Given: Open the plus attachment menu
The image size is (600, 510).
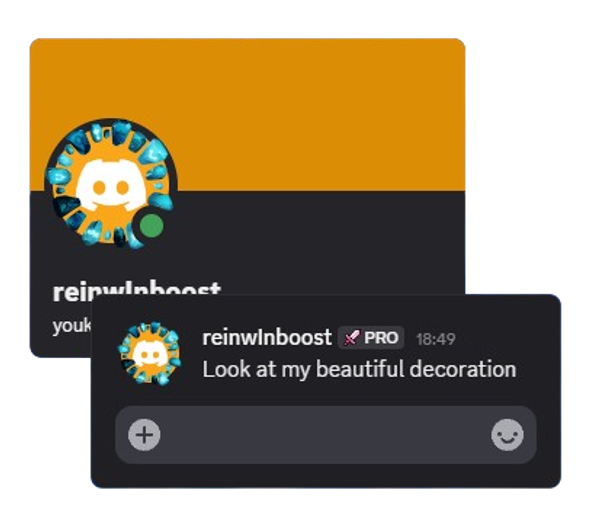Looking at the screenshot, I should (144, 435).
